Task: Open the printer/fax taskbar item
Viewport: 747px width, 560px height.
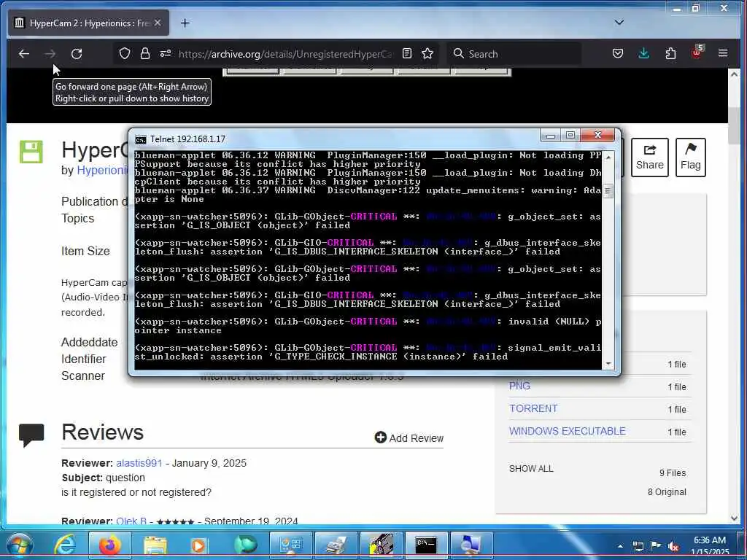Action: [336, 545]
